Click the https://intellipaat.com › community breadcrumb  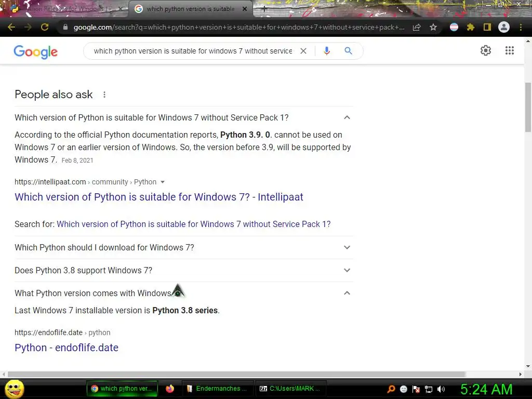pyautogui.click(x=86, y=182)
